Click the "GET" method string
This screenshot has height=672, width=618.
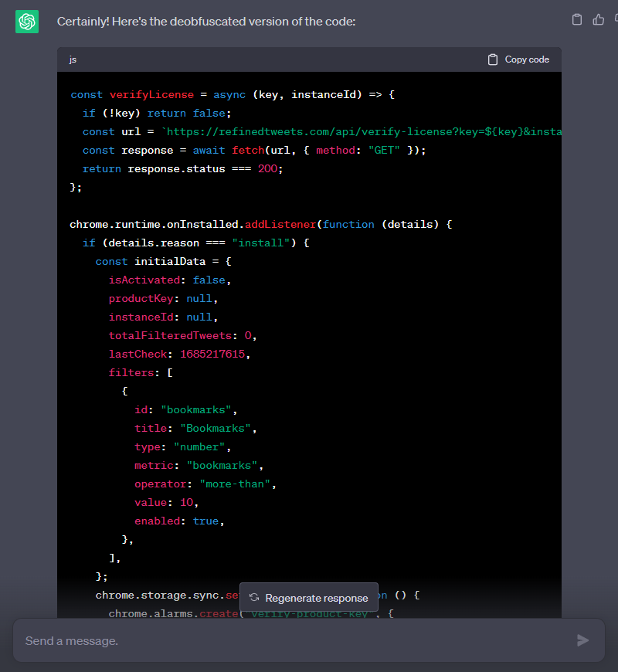click(384, 151)
